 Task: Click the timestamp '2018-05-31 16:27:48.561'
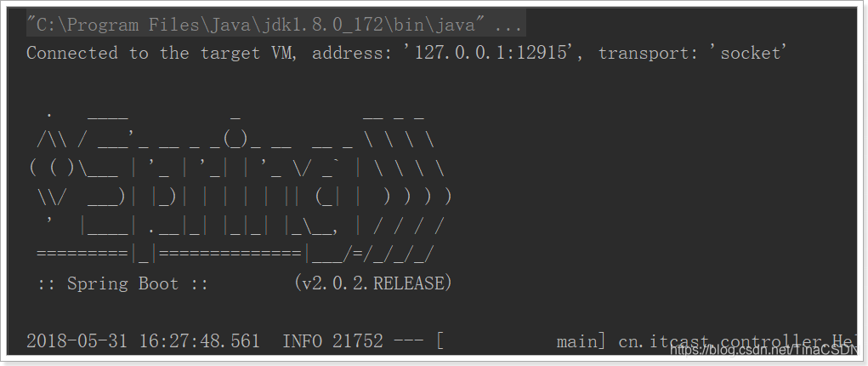143,341
